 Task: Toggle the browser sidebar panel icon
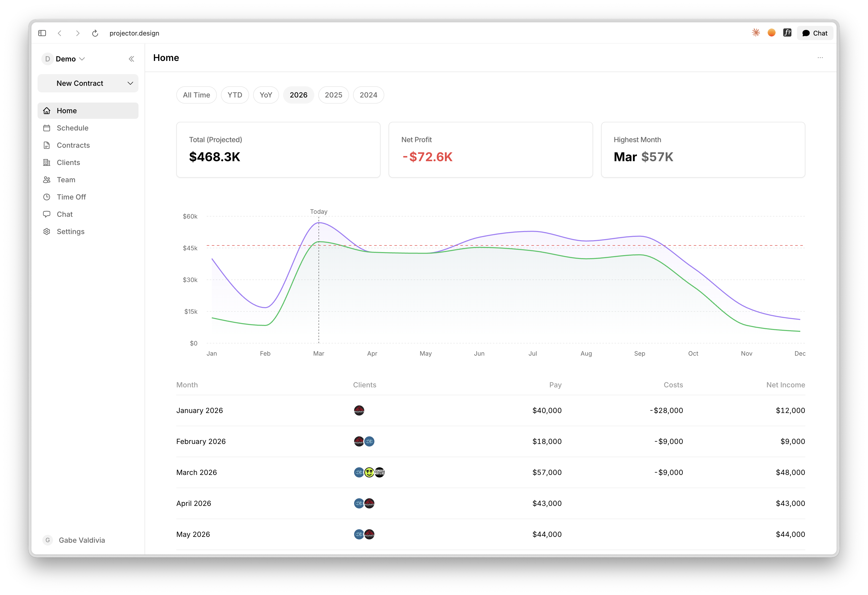point(42,33)
